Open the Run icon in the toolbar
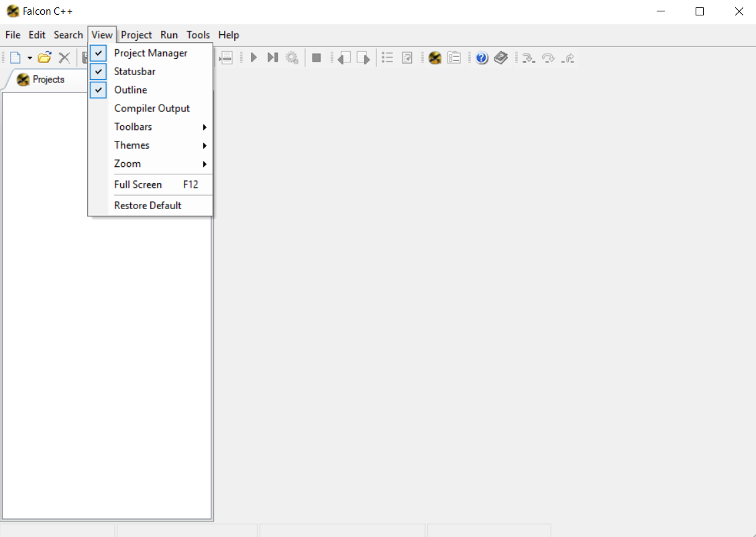756x537 pixels. click(254, 58)
